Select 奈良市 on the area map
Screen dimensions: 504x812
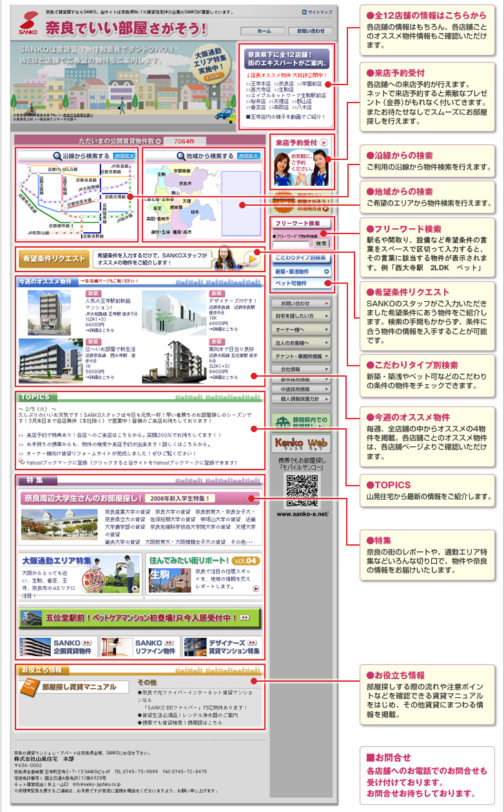tap(184, 184)
